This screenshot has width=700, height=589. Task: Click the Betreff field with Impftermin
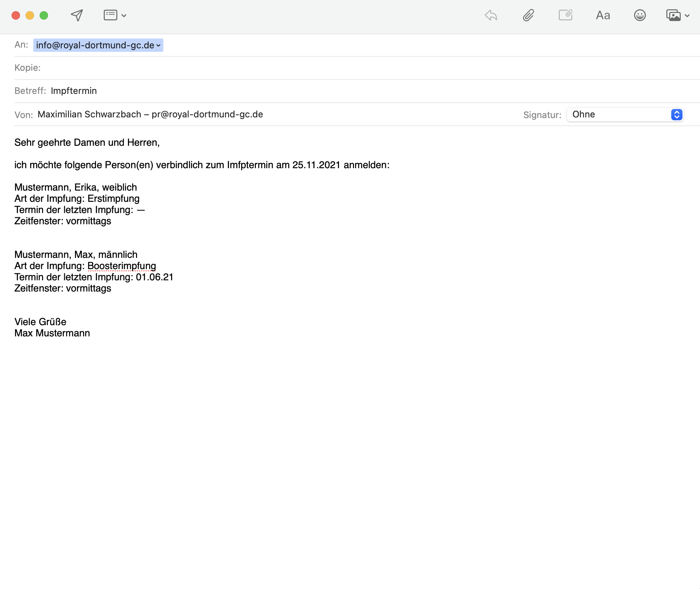click(74, 91)
